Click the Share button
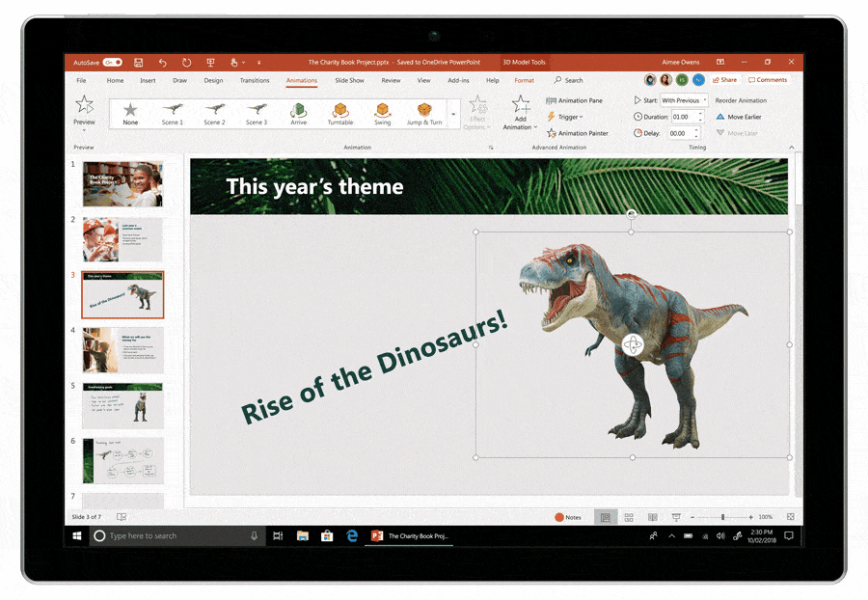 point(723,79)
